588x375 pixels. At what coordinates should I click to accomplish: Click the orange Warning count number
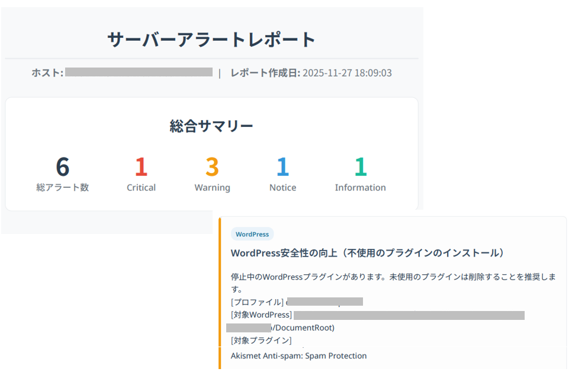click(x=212, y=167)
